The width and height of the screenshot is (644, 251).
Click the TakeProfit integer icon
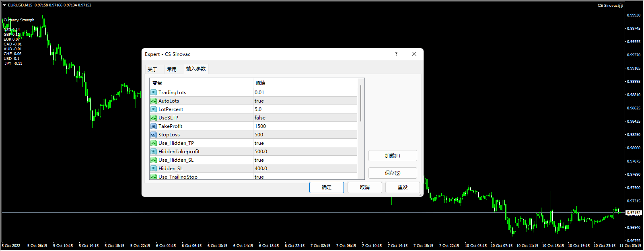153,126
